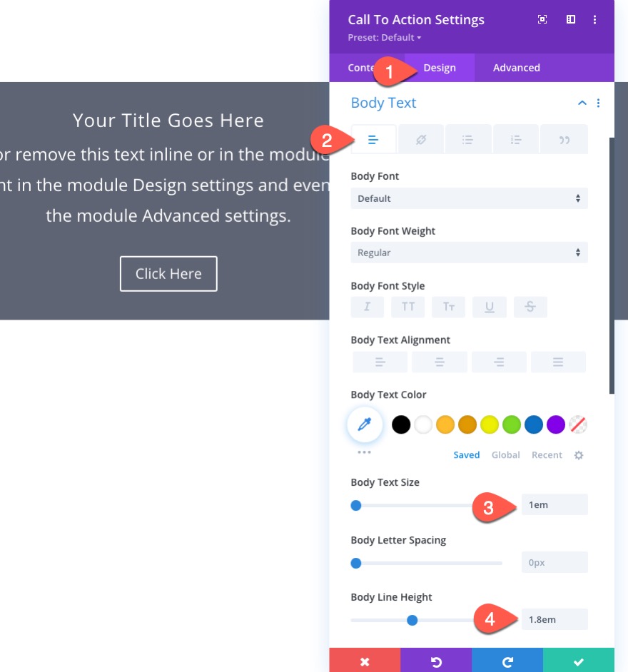
Task: Toggle underline body font style
Action: (489, 307)
